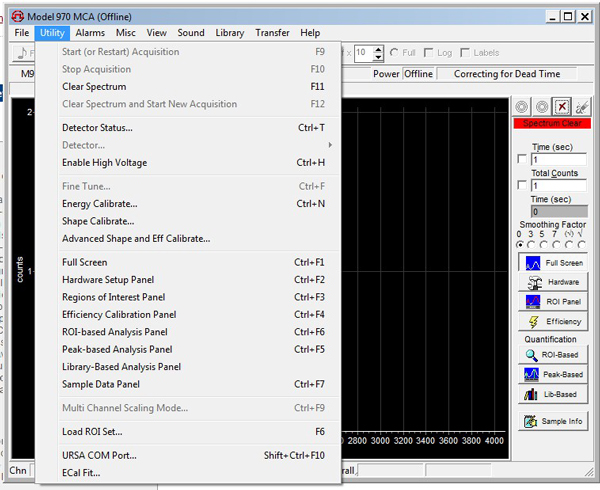The image size is (600, 490).
Task: Click the spinner arrows beside value 10
Action: pyautogui.click(x=377, y=53)
